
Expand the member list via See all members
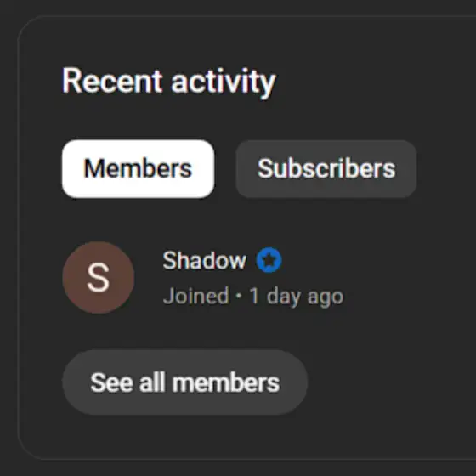[x=185, y=382]
